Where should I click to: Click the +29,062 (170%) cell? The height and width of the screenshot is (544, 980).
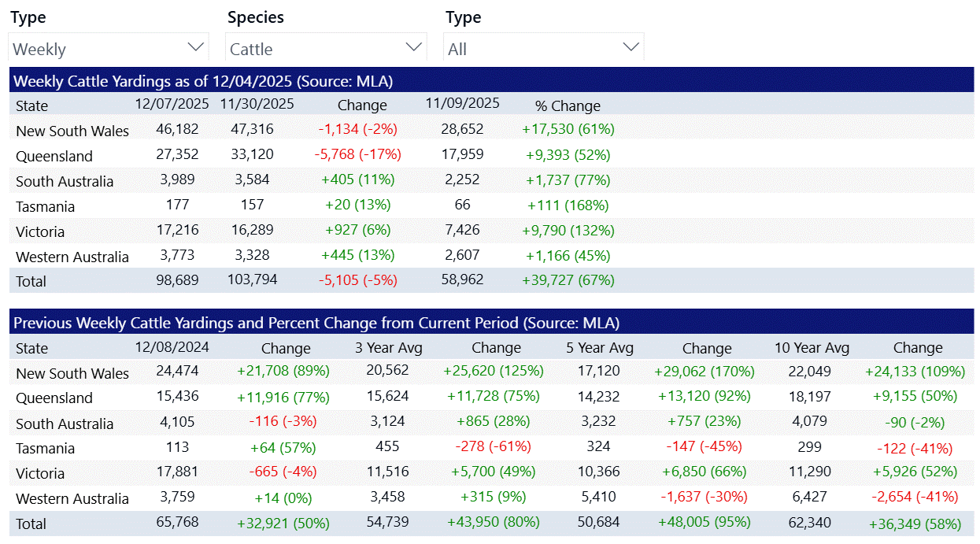coord(704,371)
